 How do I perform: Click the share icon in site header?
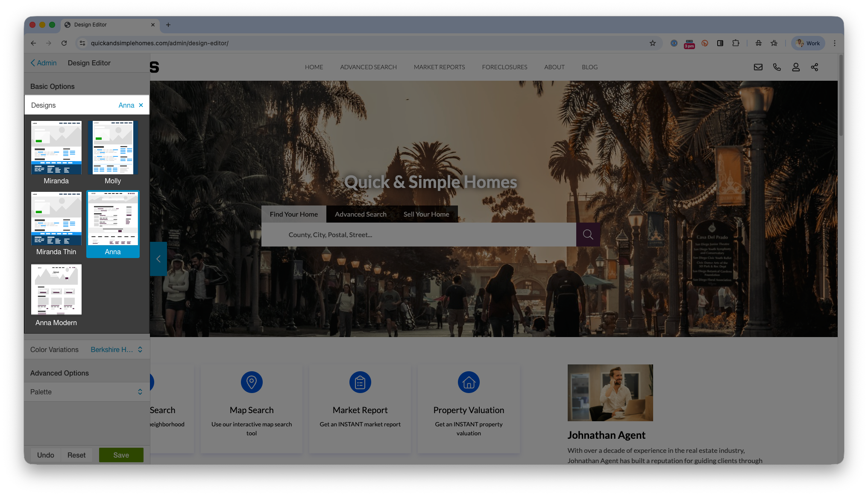click(x=814, y=67)
